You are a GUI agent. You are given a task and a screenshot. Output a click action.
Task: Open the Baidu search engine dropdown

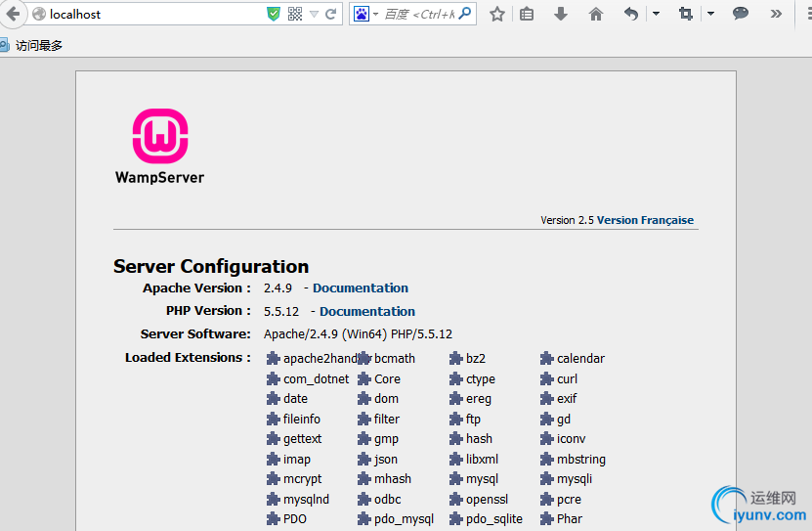tap(365, 14)
